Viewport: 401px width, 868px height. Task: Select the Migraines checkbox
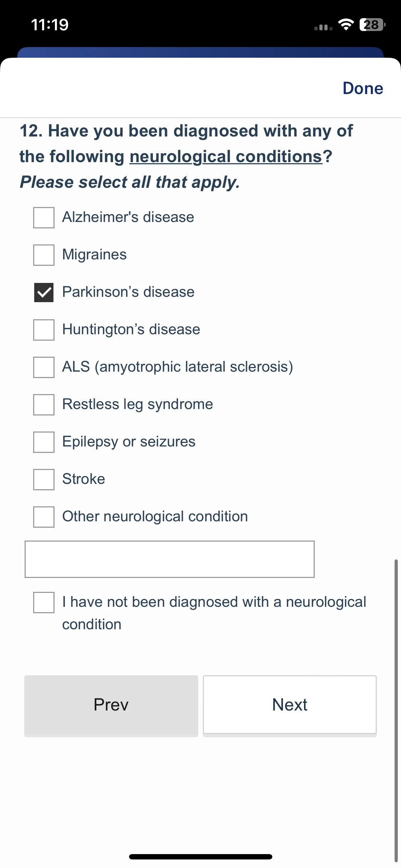[x=44, y=255]
